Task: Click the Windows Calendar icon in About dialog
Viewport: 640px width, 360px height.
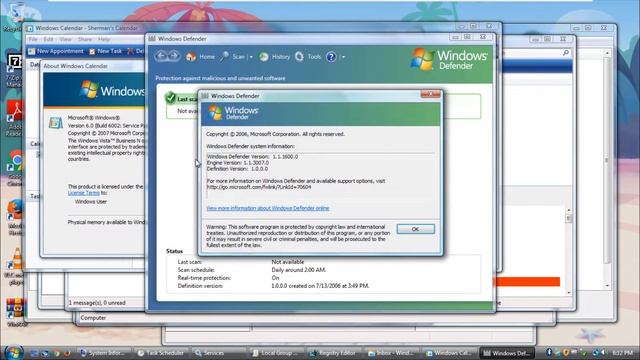Action: pyautogui.click(x=56, y=122)
